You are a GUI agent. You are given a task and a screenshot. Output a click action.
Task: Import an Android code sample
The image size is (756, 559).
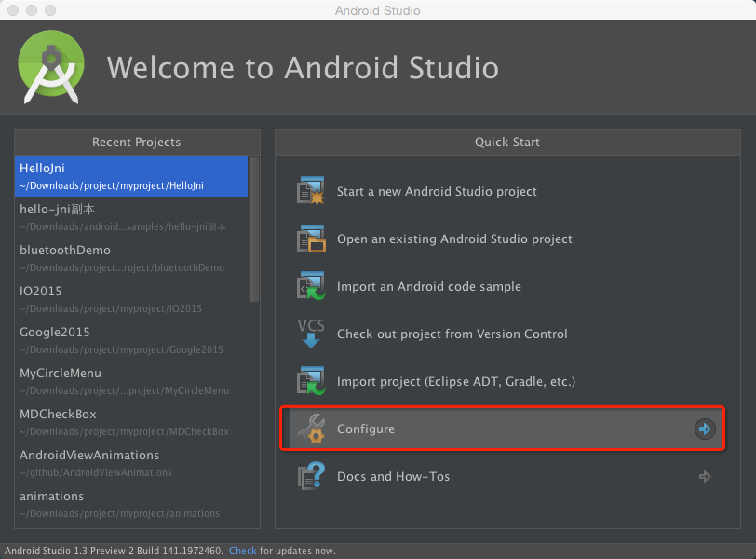coord(429,287)
